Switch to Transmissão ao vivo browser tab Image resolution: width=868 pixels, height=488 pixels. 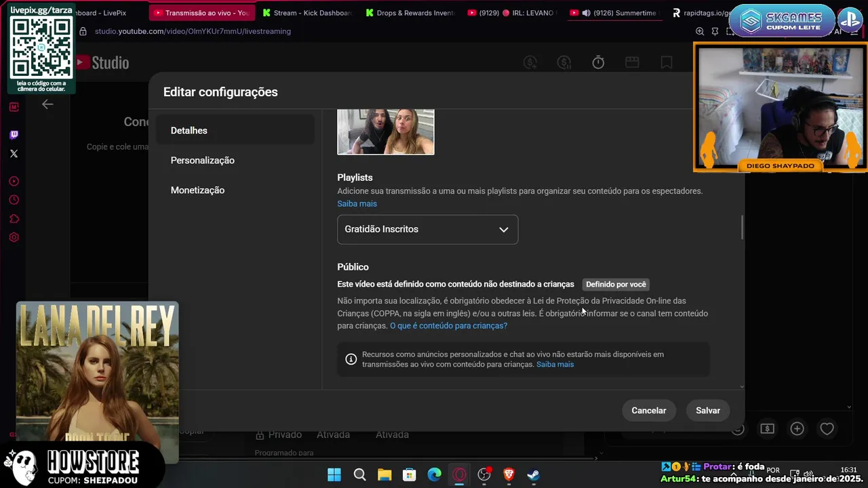(x=201, y=13)
